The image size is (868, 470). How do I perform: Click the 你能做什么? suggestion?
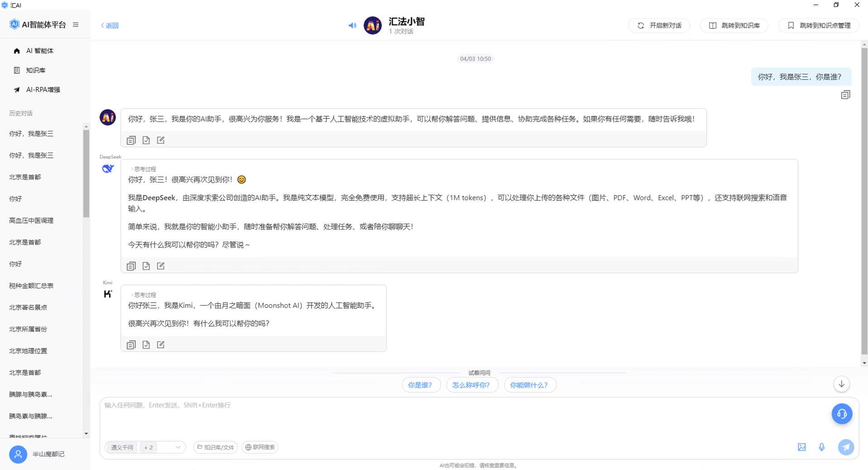coord(530,385)
